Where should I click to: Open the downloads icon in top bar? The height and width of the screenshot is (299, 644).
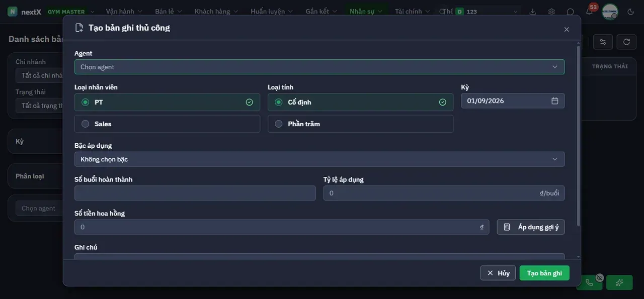(x=533, y=12)
